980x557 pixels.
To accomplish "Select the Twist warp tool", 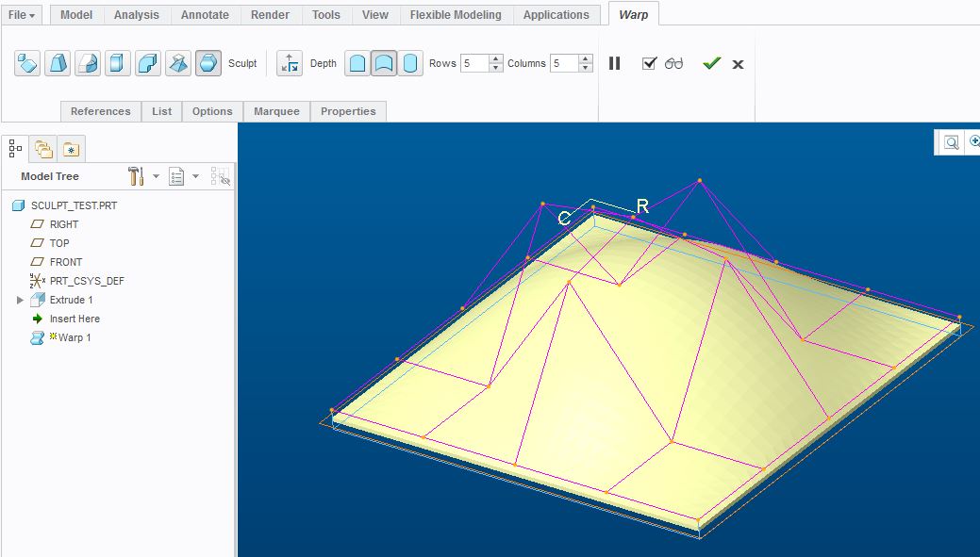I will (178, 63).
